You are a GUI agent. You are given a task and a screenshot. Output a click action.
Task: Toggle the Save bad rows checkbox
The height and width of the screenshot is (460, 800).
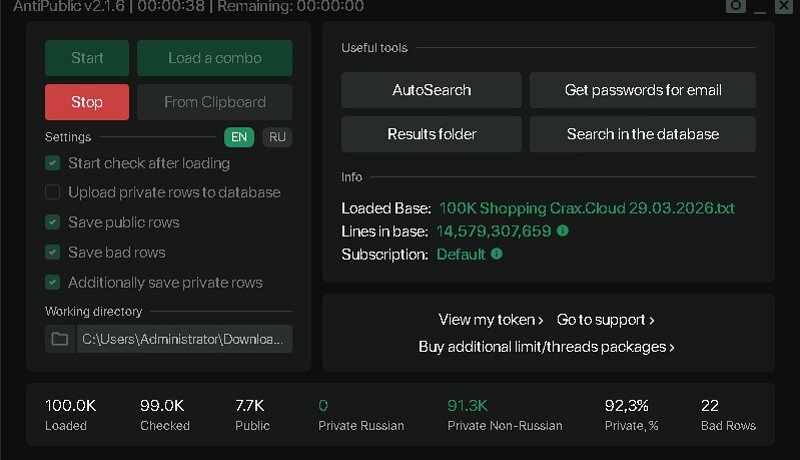click(x=53, y=252)
